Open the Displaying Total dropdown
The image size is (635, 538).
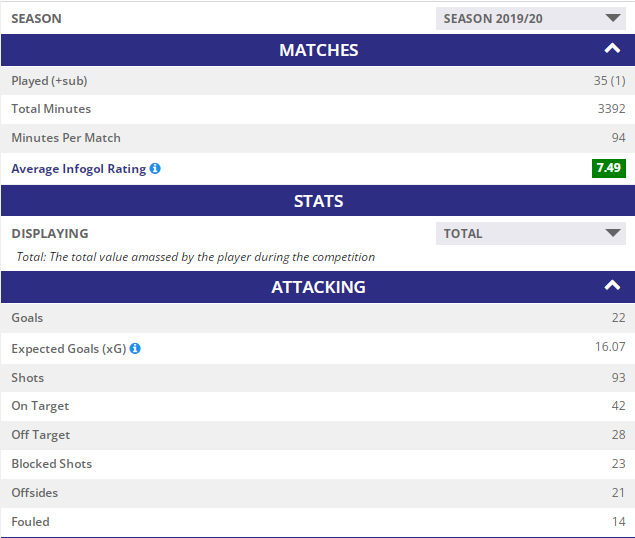click(531, 233)
